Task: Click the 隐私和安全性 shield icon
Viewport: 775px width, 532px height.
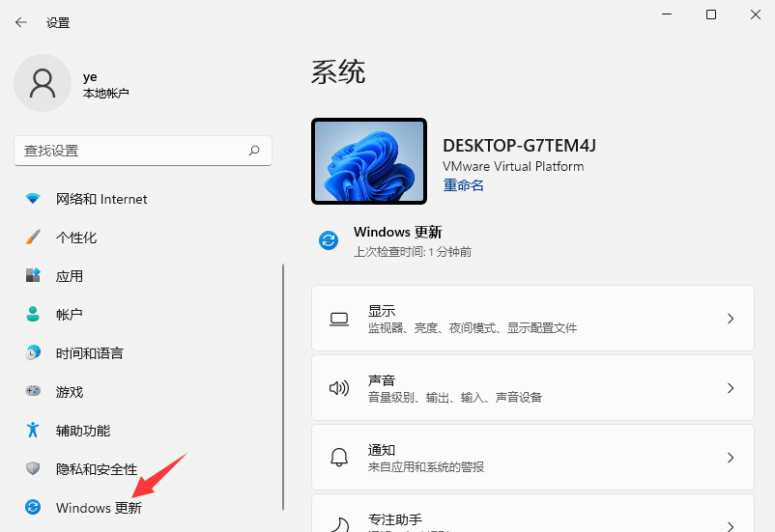Action: click(x=33, y=469)
